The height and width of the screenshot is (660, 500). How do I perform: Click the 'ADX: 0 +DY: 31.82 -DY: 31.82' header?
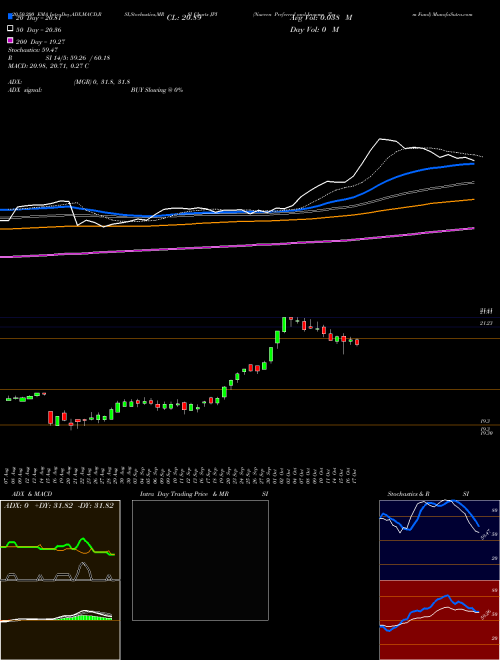[59, 506]
